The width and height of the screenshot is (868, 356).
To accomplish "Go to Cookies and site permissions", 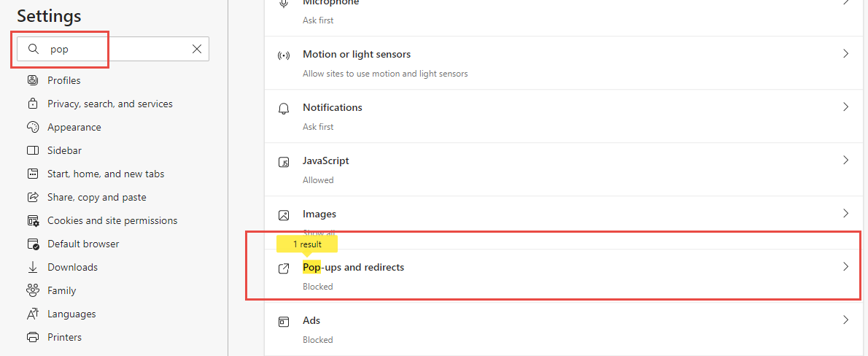I will [112, 220].
